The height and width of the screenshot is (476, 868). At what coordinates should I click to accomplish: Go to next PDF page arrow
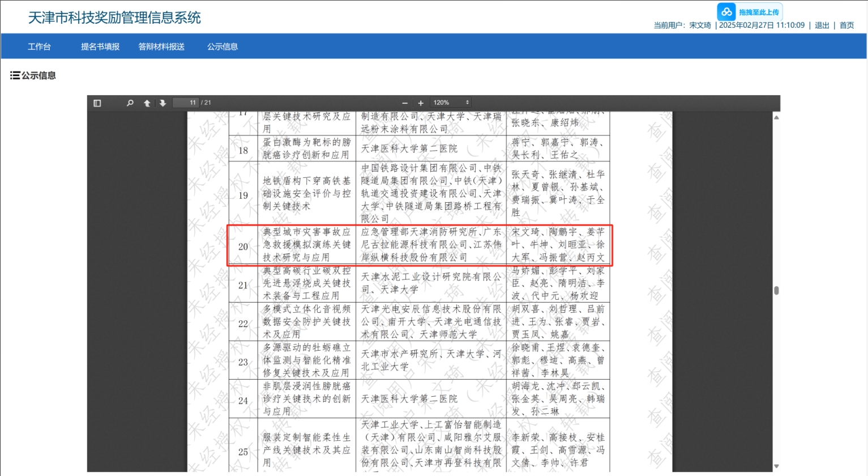(163, 103)
